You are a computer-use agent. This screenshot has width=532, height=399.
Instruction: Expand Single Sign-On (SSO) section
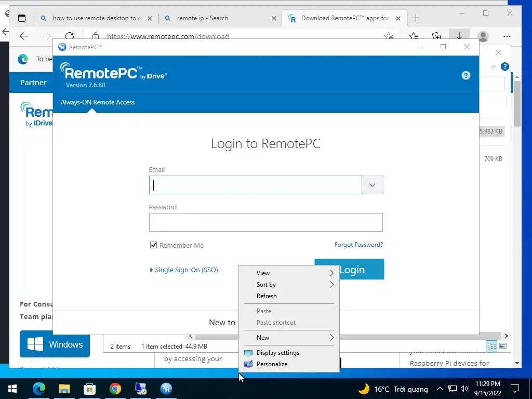184,270
